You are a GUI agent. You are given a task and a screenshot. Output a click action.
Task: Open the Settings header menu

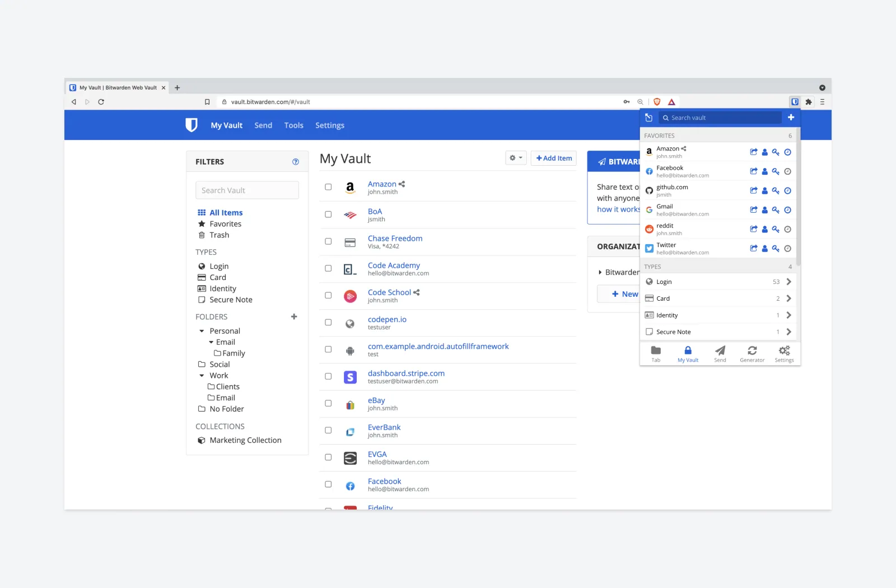click(330, 125)
